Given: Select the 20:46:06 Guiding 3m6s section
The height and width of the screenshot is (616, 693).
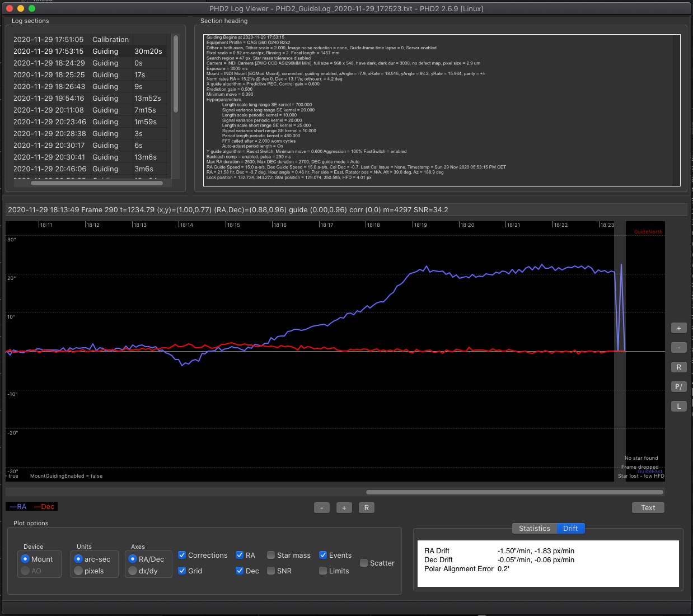Looking at the screenshot, I should click(x=90, y=169).
